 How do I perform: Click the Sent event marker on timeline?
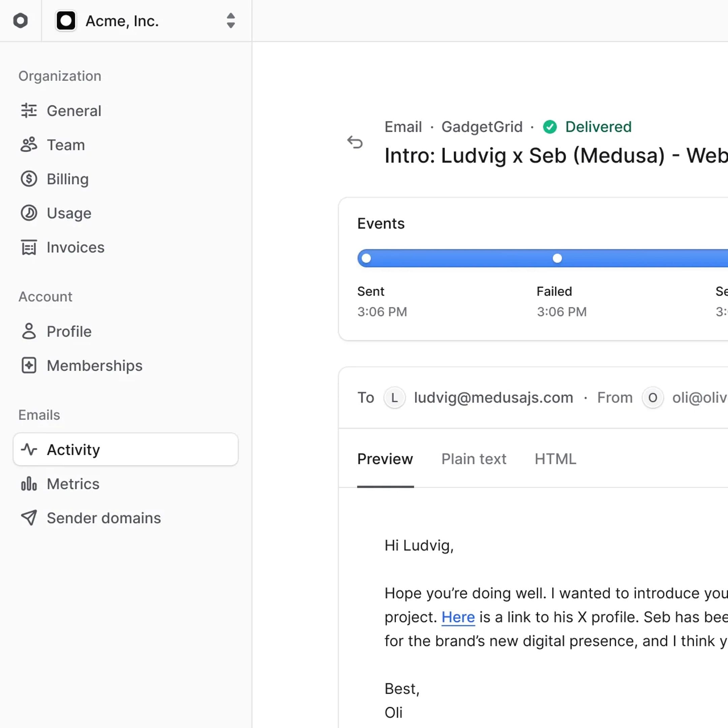point(366,258)
